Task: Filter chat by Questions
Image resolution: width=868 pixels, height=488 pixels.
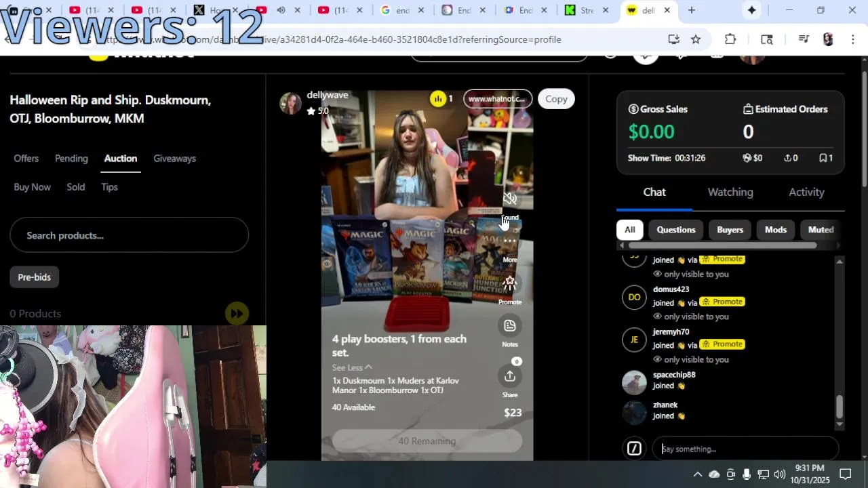Action: coord(676,230)
